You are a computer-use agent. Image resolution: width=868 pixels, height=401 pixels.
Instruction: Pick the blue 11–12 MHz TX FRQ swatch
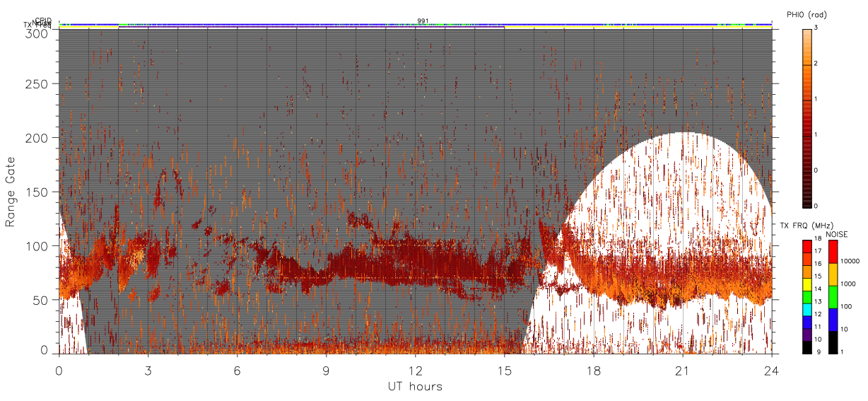807,322
